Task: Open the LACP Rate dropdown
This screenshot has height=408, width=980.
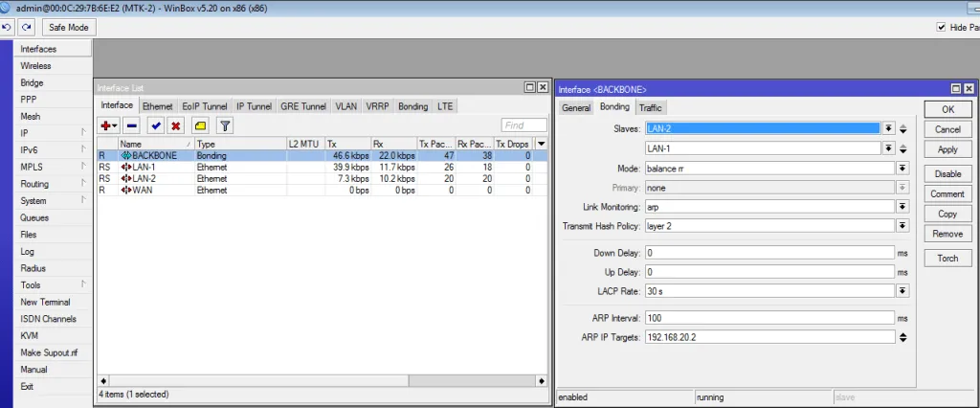Action: (902, 291)
